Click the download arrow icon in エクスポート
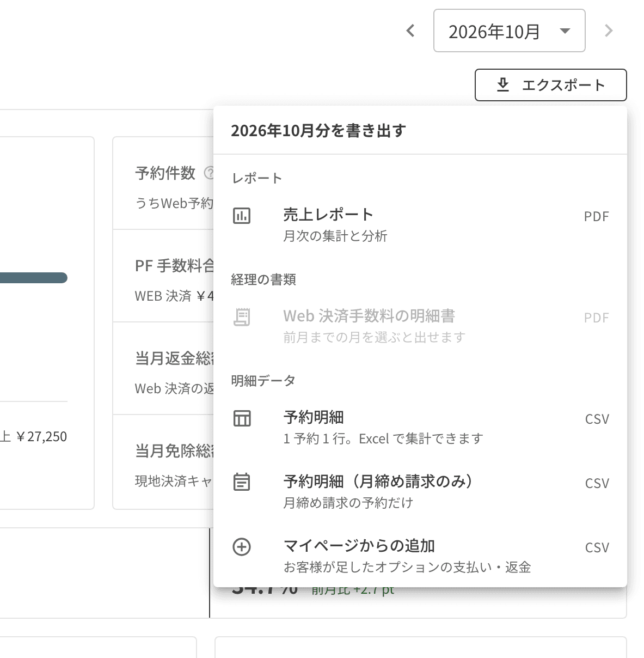The height and width of the screenshot is (658, 644). coord(503,85)
